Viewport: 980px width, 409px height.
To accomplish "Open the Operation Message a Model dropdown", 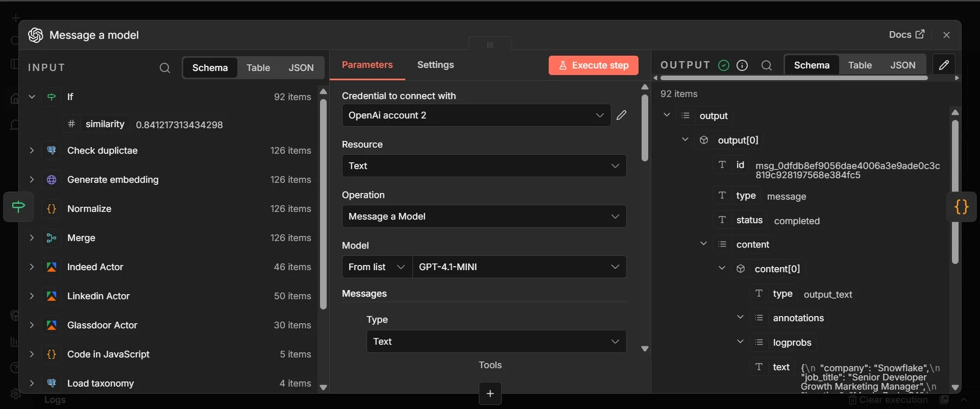I will (x=484, y=216).
